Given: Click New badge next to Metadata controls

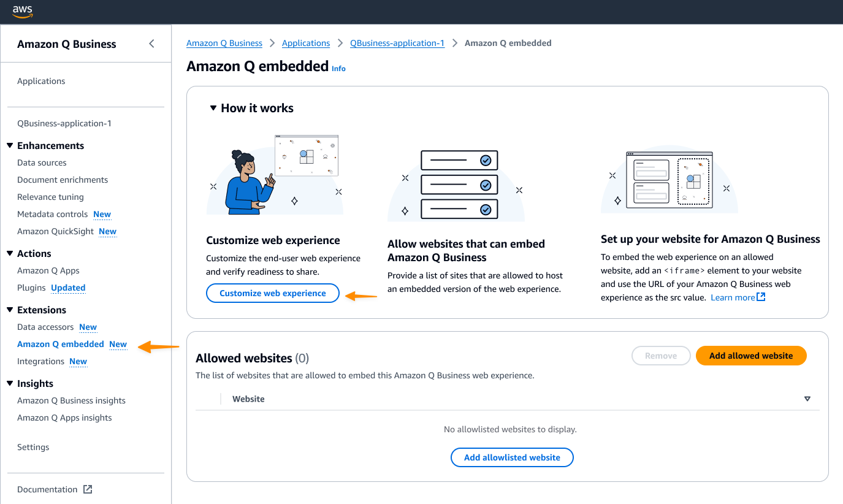Looking at the screenshot, I should (x=102, y=214).
